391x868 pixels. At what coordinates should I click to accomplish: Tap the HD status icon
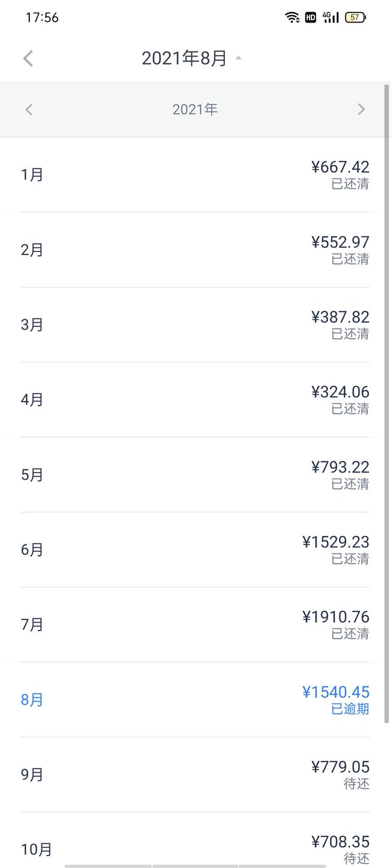click(x=310, y=17)
